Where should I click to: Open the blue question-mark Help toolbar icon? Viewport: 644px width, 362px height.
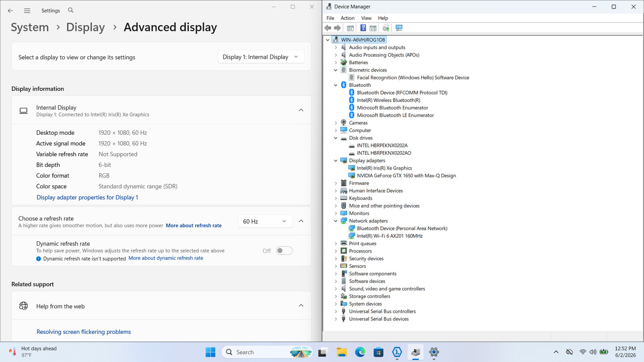pyautogui.click(x=363, y=28)
